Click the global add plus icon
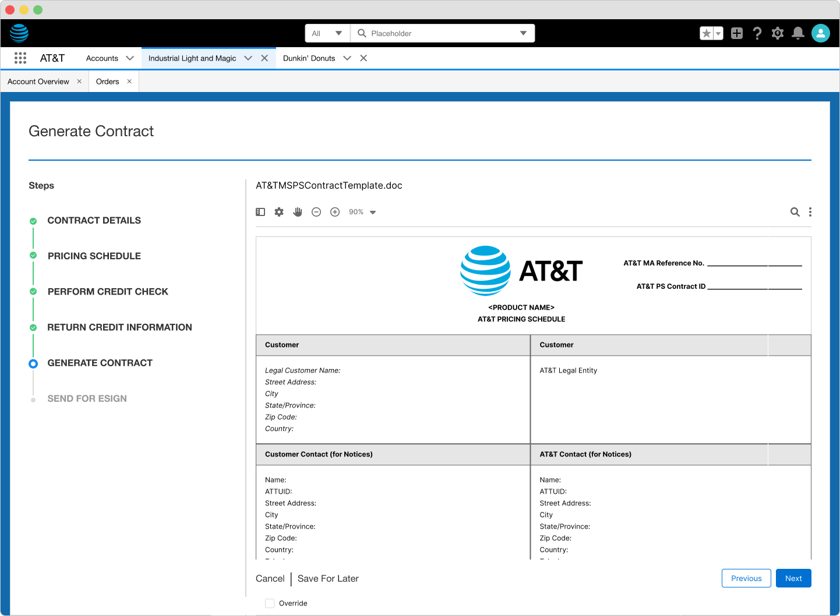This screenshot has width=840, height=616. (x=737, y=33)
